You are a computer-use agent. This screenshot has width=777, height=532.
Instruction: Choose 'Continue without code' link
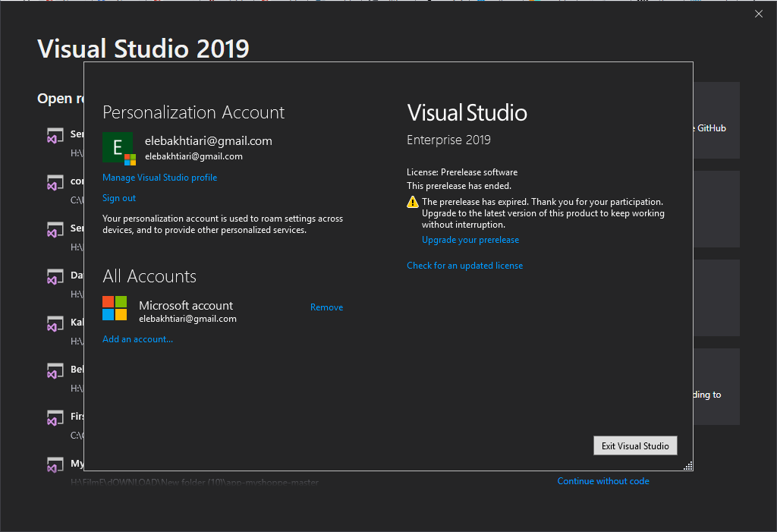pos(603,481)
